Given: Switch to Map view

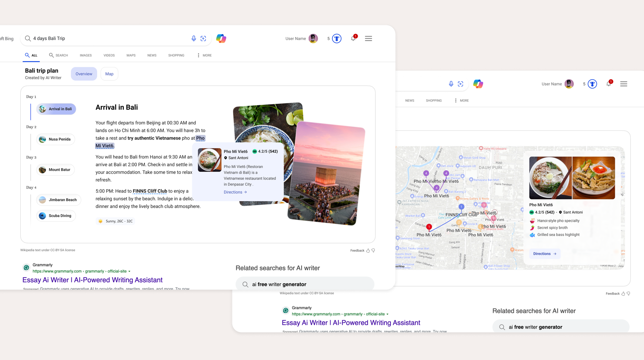Looking at the screenshot, I should (109, 74).
